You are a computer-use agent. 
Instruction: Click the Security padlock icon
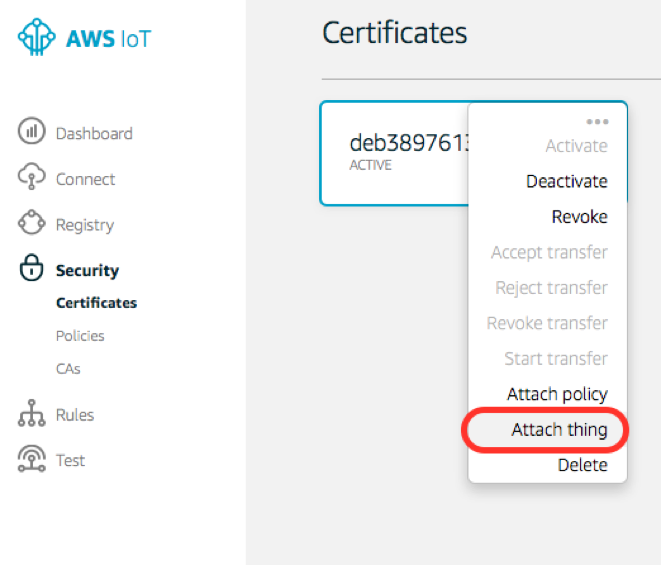coord(32,269)
